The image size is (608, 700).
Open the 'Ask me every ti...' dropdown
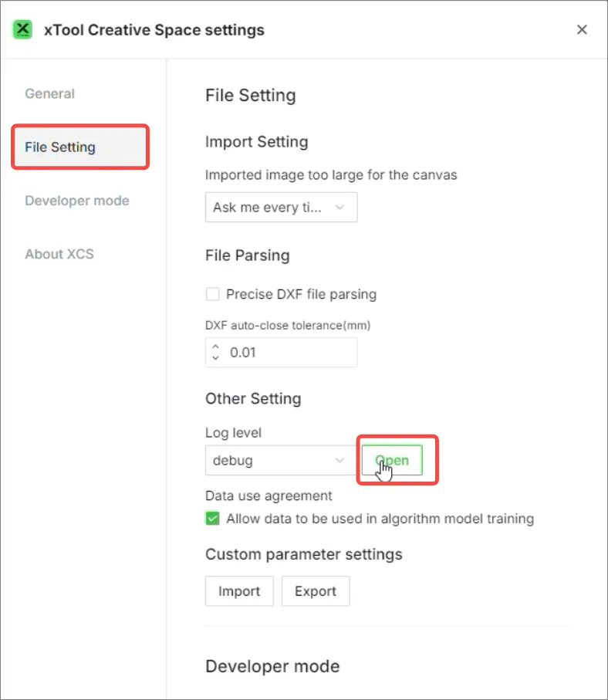coord(281,207)
